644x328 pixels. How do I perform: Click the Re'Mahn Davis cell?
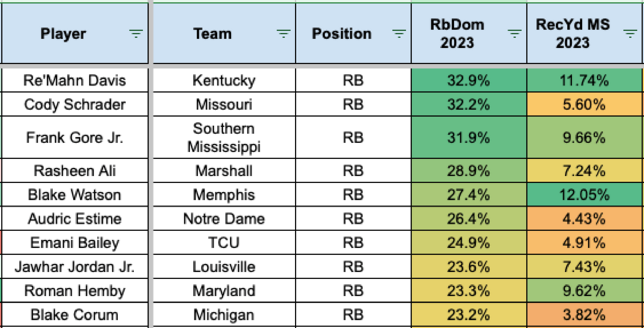click(x=75, y=80)
